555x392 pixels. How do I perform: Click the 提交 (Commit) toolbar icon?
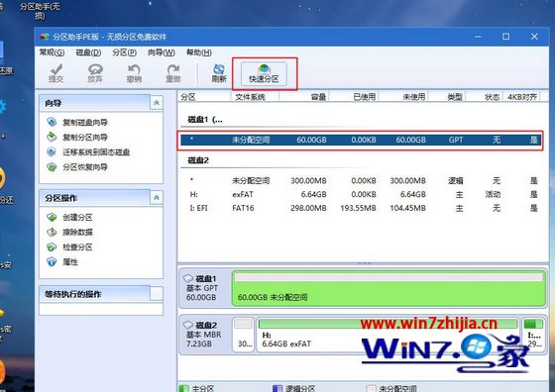tap(55, 73)
